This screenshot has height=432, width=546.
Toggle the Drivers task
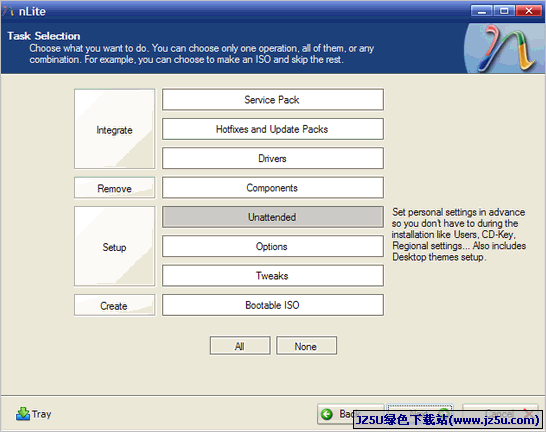tap(273, 158)
